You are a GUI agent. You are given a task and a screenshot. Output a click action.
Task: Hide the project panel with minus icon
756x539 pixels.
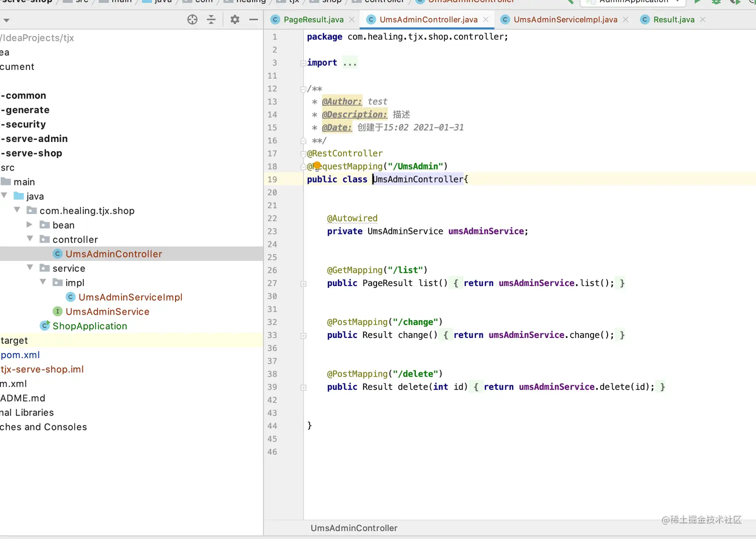[253, 19]
